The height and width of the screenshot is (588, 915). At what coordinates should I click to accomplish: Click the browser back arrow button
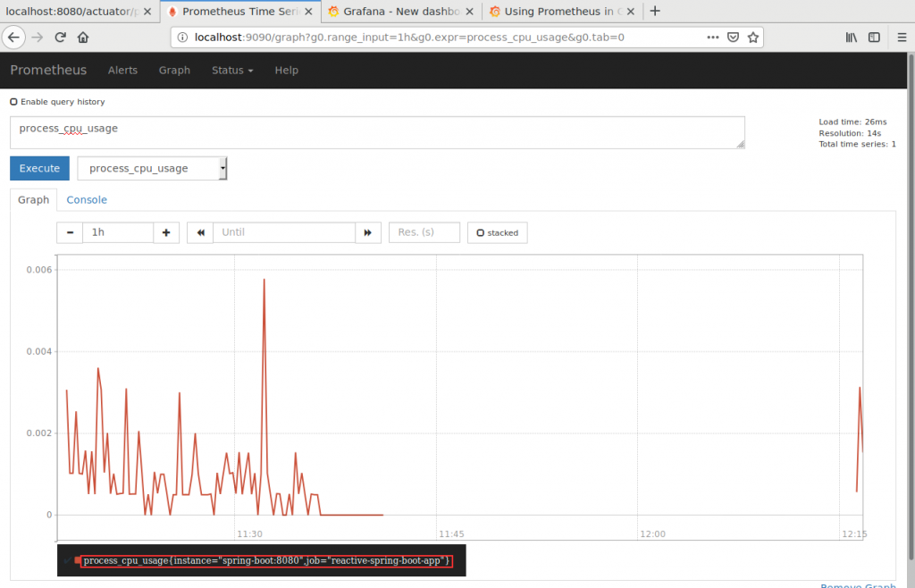[14, 38]
